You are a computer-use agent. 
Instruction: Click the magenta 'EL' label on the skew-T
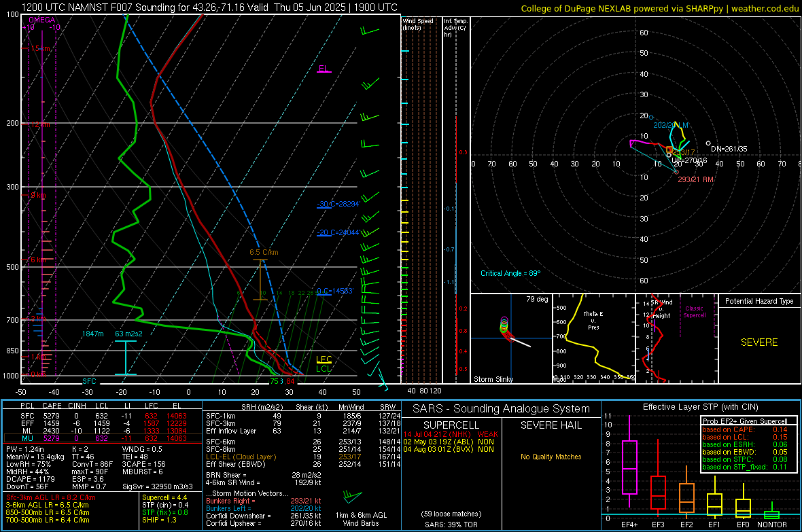pyautogui.click(x=324, y=68)
